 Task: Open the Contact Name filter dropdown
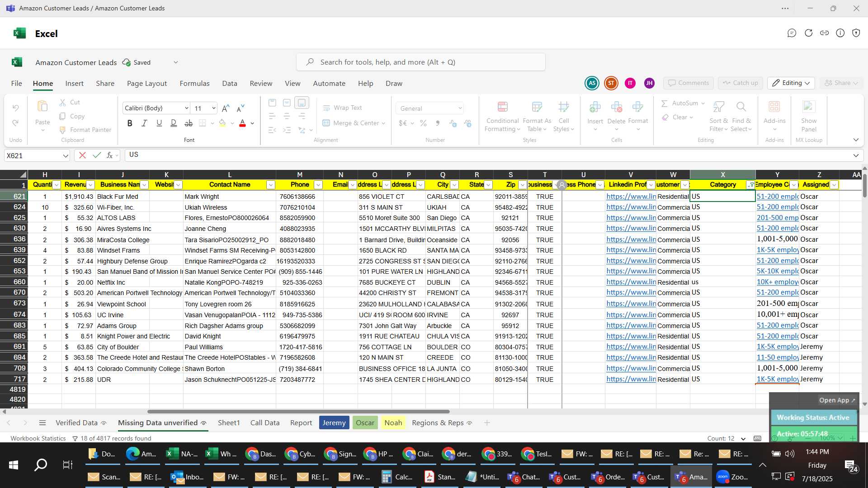pos(270,185)
